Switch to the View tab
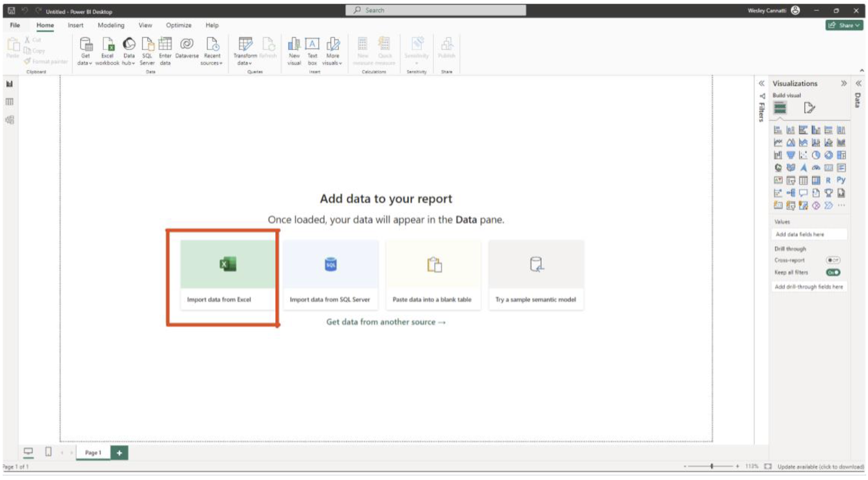Image resolution: width=868 pixels, height=480 pixels. pyautogui.click(x=145, y=25)
